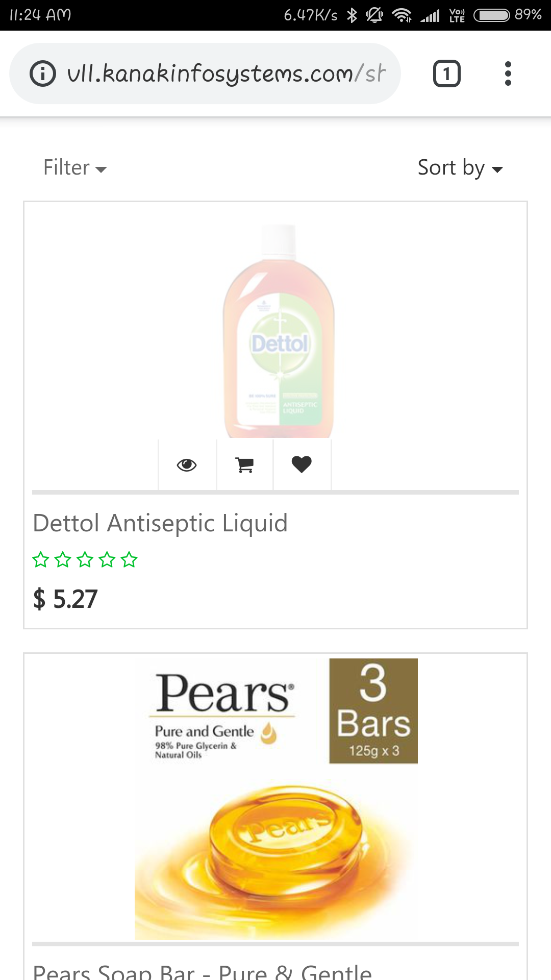The height and width of the screenshot is (980, 551).
Task: Expand the Filter dropdown
Action: 75,167
